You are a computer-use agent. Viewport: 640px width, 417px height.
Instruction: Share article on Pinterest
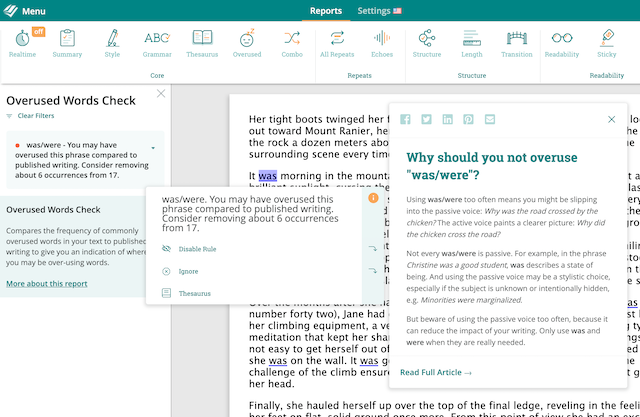click(x=468, y=119)
